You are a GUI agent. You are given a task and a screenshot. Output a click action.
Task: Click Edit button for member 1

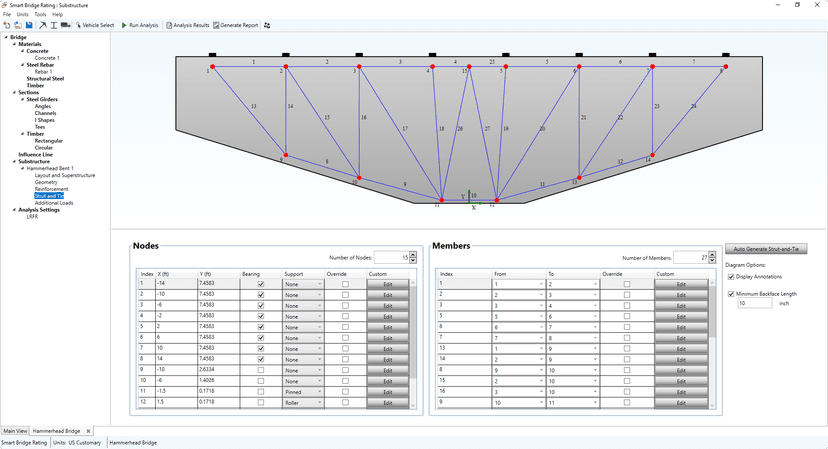point(681,284)
